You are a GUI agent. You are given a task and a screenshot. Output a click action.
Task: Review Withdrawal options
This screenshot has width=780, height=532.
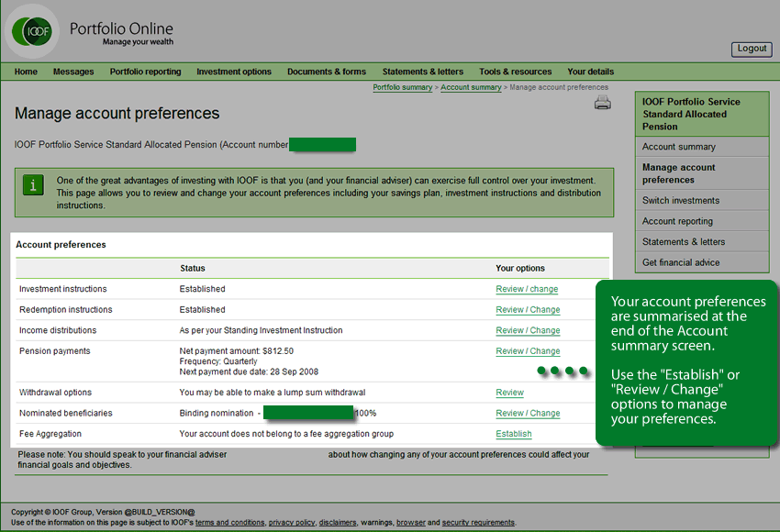(x=509, y=393)
